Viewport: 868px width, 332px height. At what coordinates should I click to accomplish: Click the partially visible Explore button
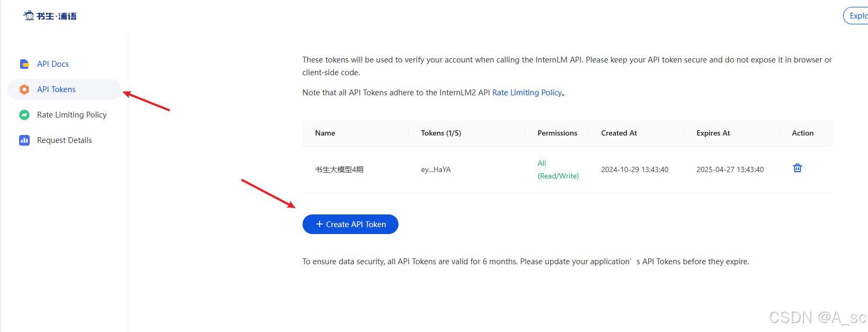[856, 16]
